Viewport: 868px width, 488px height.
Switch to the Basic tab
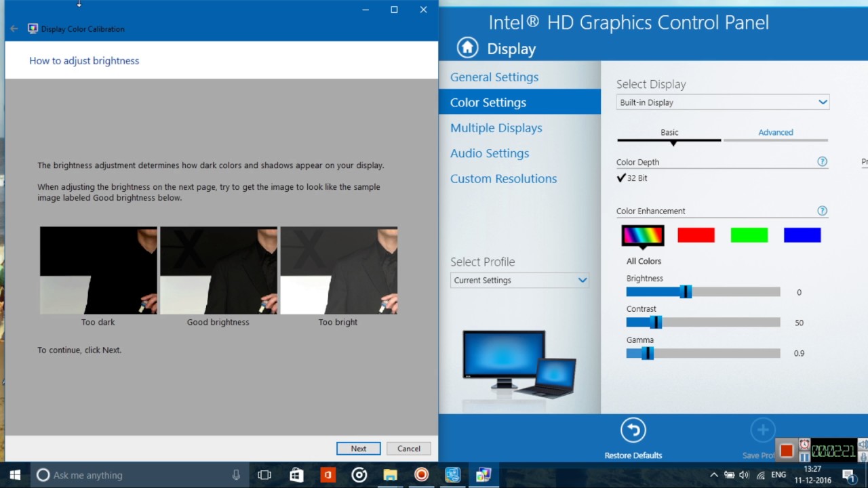pos(669,132)
